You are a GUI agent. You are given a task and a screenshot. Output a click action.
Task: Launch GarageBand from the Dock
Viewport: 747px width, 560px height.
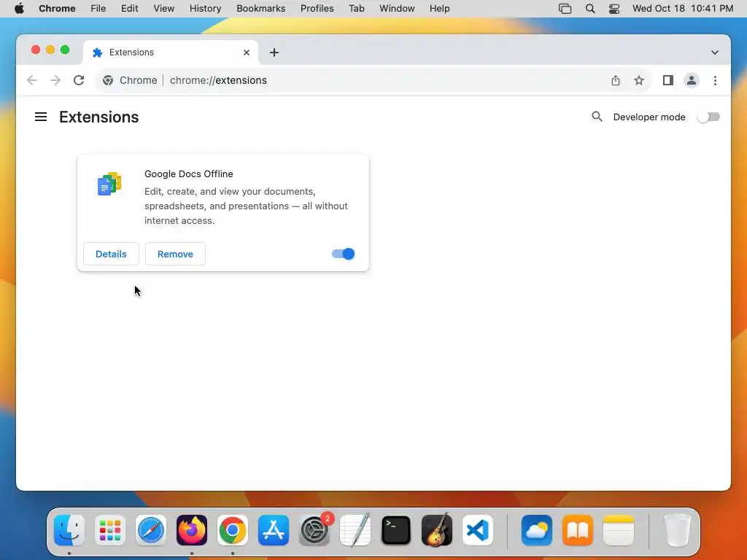pyautogui.click(x=437, y=530)
